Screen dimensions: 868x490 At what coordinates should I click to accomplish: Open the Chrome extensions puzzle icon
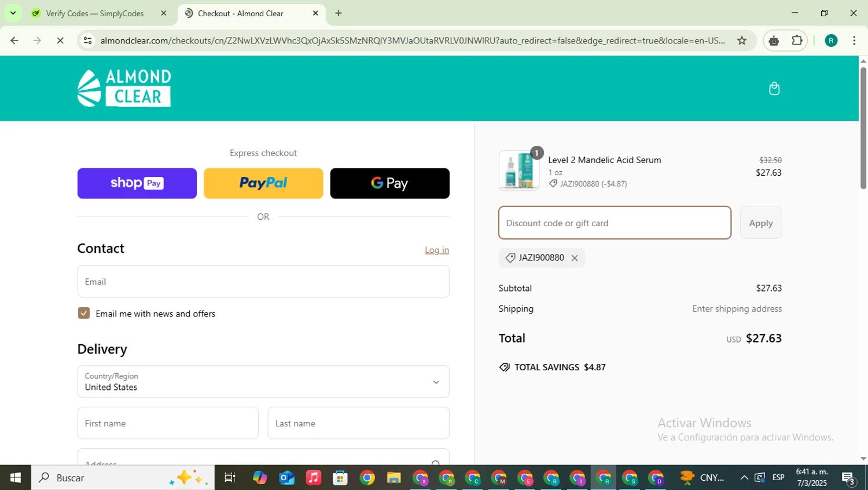[797, 40]
